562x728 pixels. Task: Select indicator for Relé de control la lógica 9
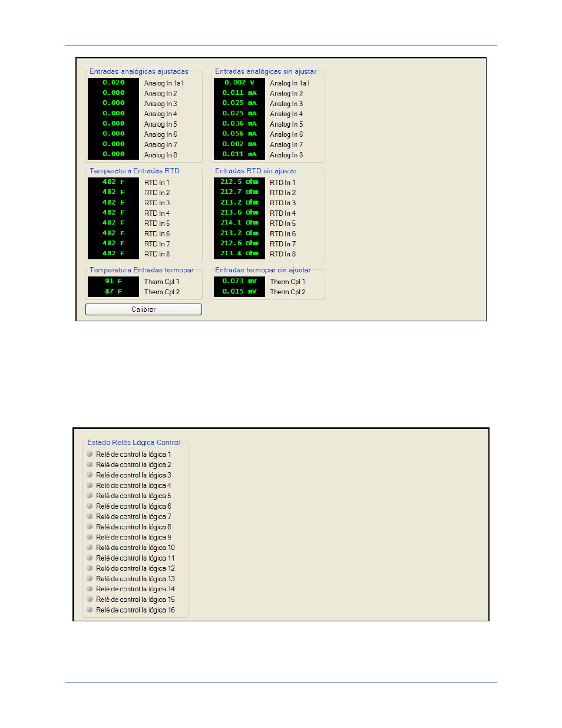pos(90,538)
